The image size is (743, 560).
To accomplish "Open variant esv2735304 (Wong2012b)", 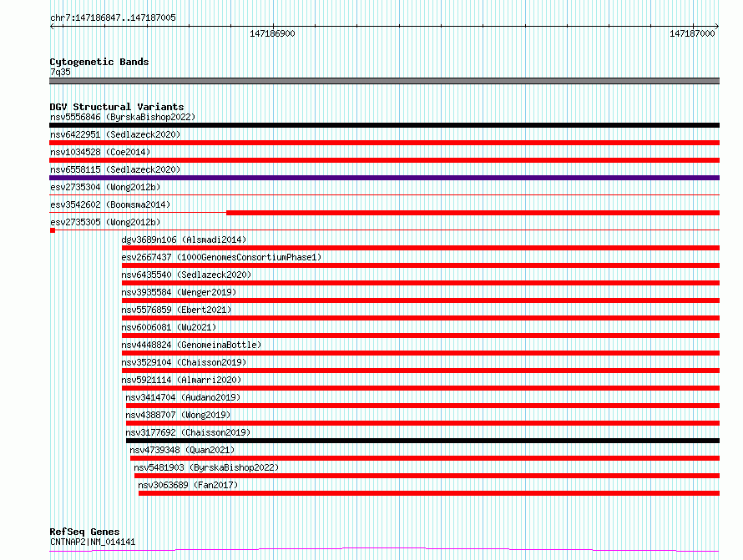I will pyautogui.click(x=105, y=187).
